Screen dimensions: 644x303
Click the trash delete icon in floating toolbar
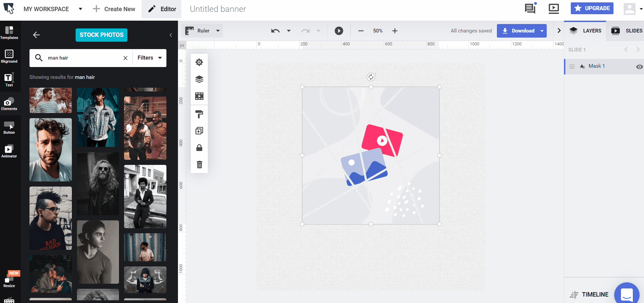click(199, 165)
